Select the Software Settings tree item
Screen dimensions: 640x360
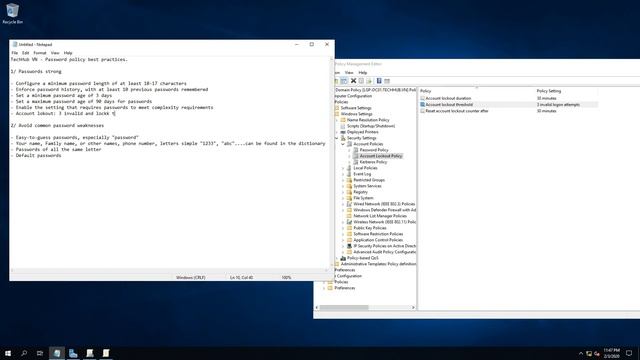click(x=356, y=108)
